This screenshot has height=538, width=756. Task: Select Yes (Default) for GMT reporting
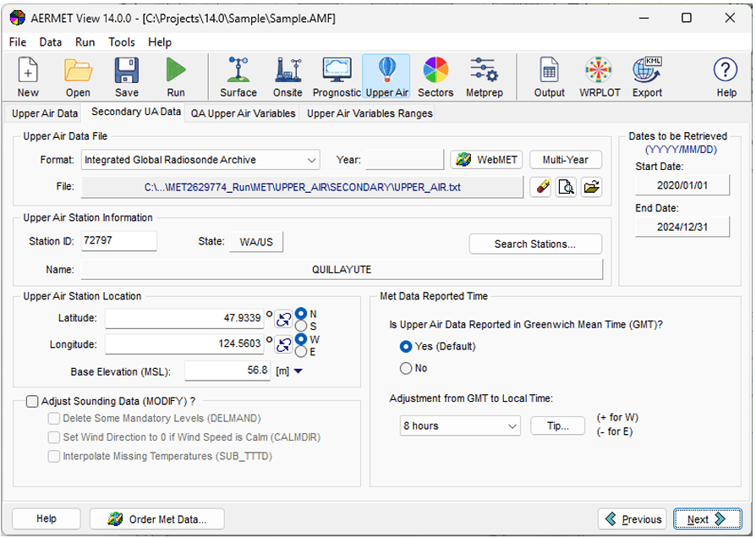click(x=406, y=347)
